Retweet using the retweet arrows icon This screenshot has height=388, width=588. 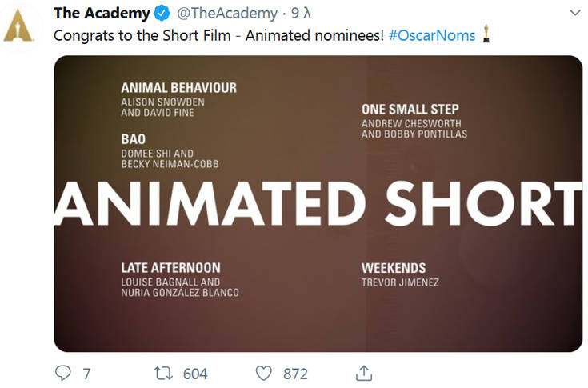click(163, 374)
